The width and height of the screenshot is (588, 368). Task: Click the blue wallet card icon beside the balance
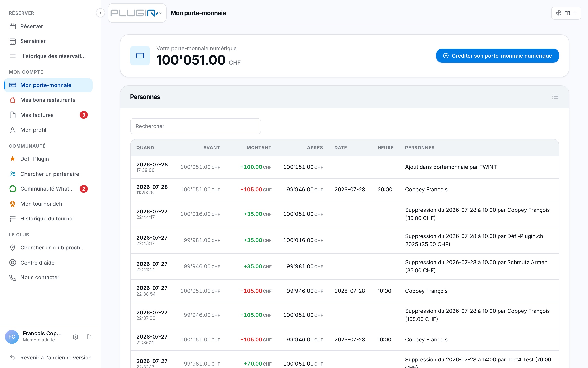140,56
